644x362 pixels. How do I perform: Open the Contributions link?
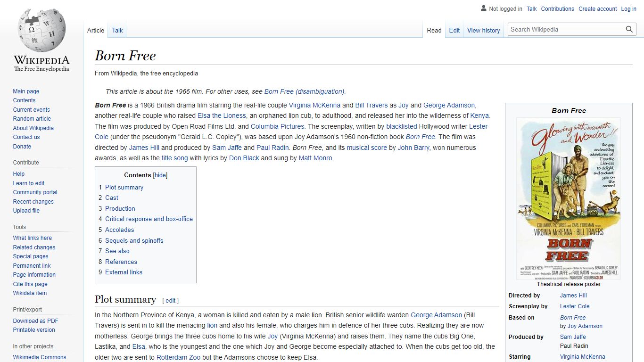pyautogui.click(x=558, y=8)
